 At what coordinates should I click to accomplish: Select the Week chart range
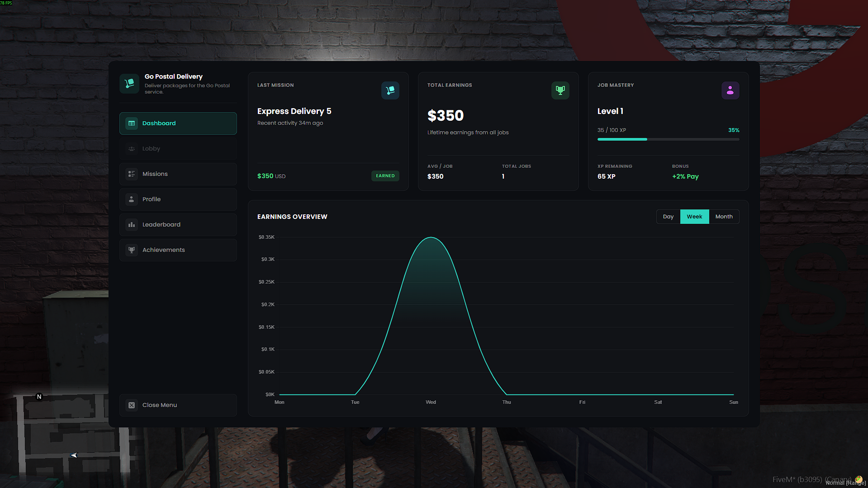click(x=694, y=217)
